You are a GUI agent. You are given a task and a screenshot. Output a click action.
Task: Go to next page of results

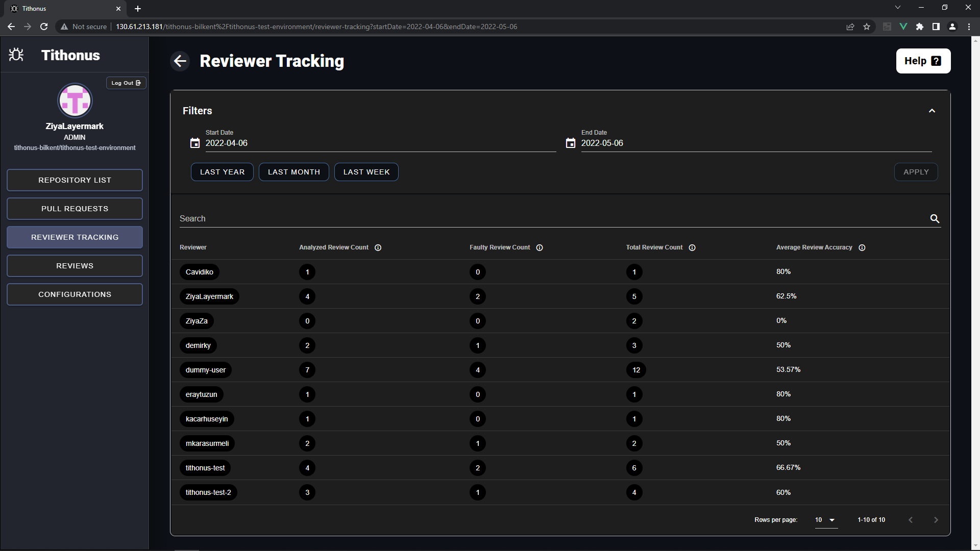[x=936, y=520]
